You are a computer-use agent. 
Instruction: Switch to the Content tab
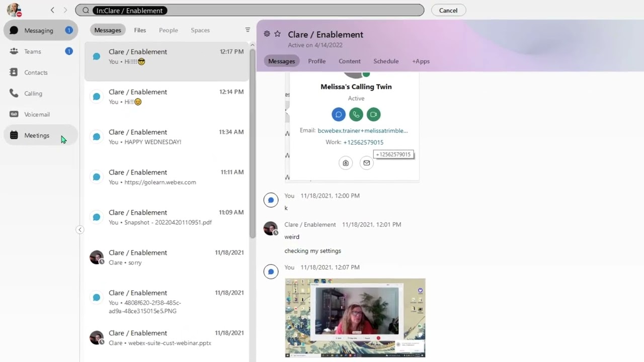[350, 61]
